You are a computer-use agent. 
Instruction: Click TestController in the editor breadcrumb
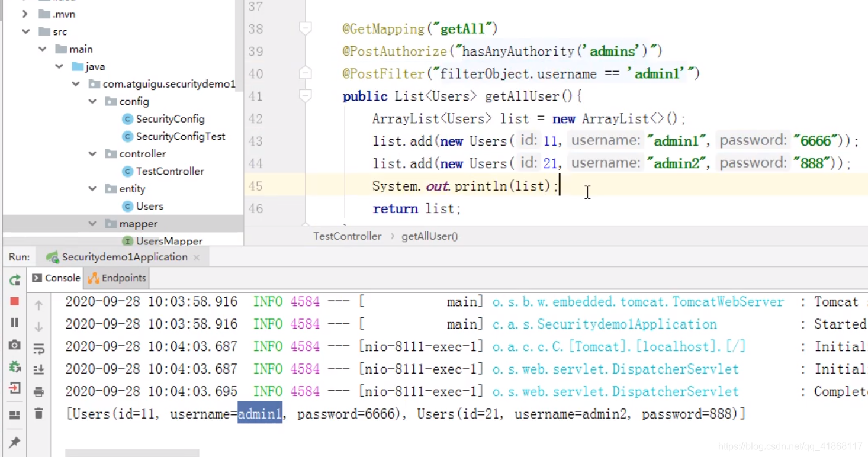[x=348, y=236]
